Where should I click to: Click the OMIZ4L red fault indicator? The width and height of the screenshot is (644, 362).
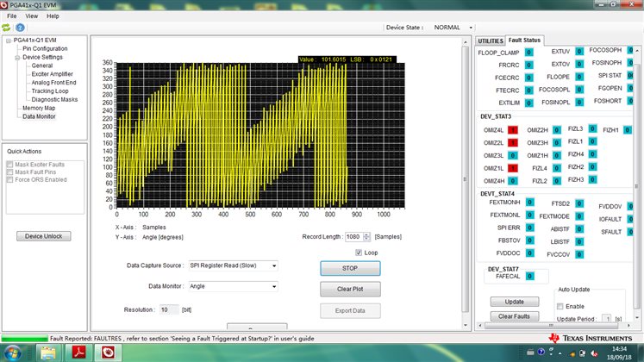point(513,130)
